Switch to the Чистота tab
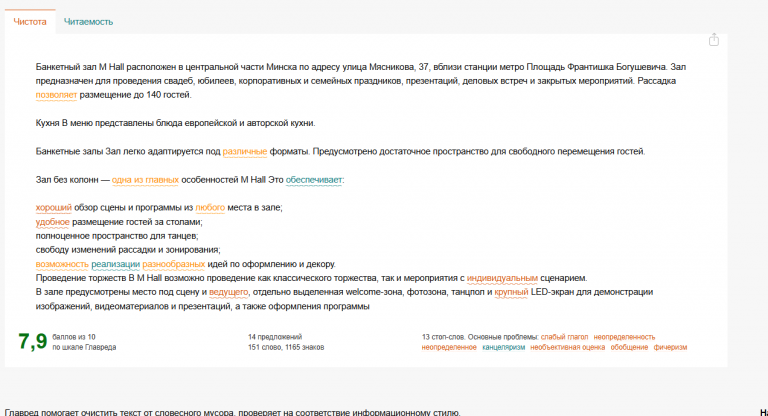The height and width of the screenshot is (416, 768). pyautogui.click(x=30, y=22)
